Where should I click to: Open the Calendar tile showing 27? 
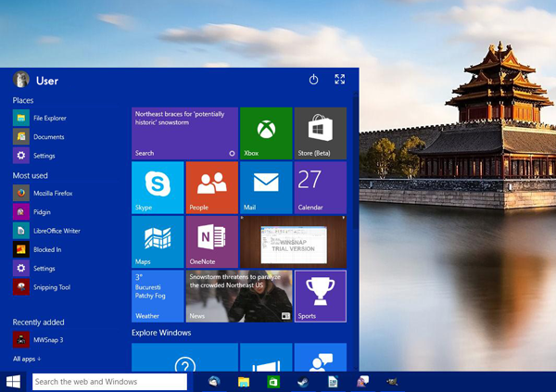321,188
